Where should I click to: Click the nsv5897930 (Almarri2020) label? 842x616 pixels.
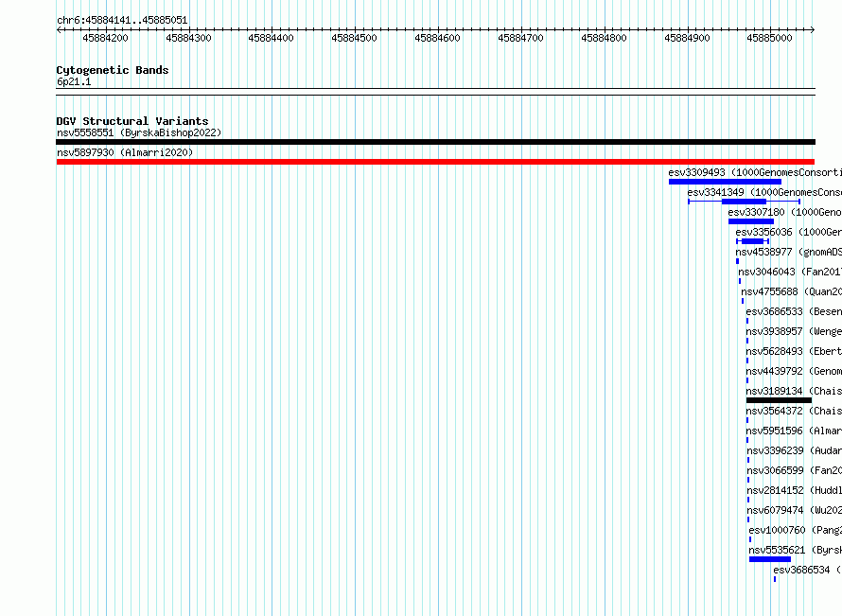pyautogui.click(x=125, y=152)
